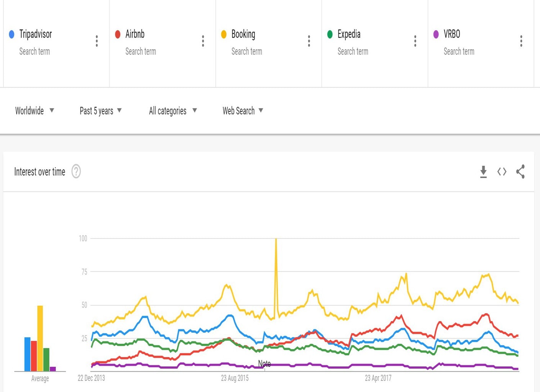540x392 pixels.
Task: Click the purple VRBO color dot
Action: click(x=436, y=34)
